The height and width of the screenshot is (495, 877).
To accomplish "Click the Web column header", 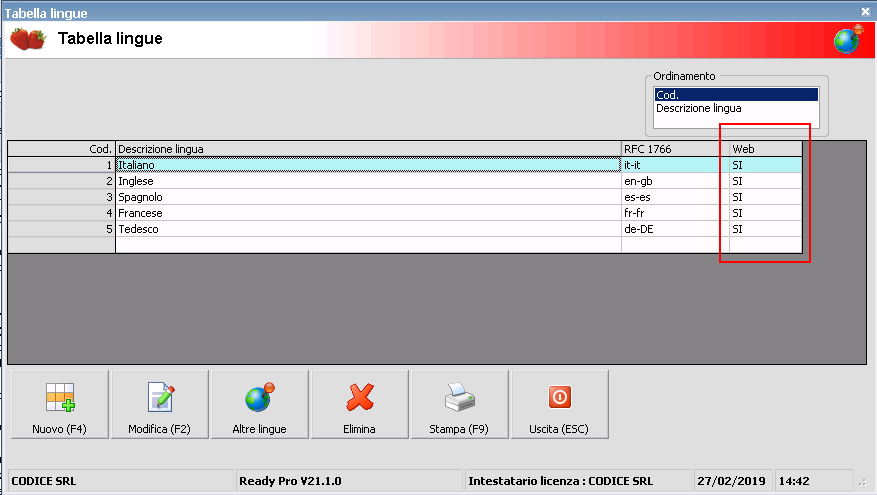I will 766,149.
